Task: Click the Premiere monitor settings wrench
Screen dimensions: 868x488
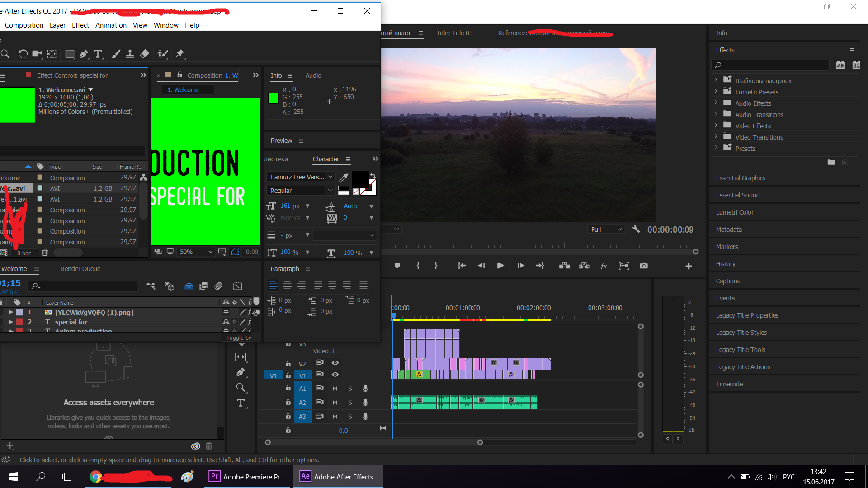Action: click(x=636, y=229)
